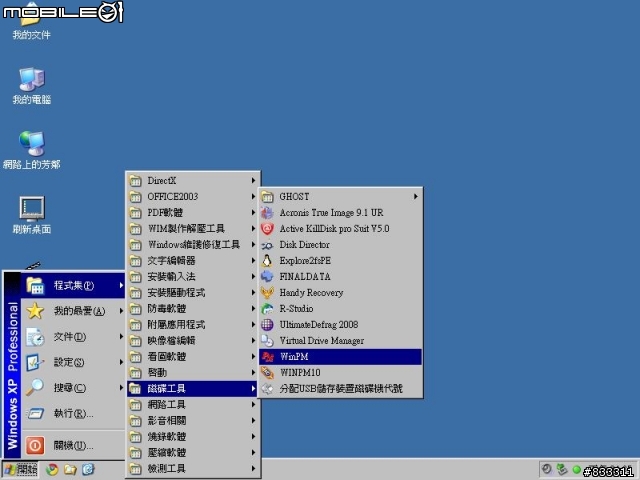
Task: Click the third quick launch icon
Action: click(88, 469)
